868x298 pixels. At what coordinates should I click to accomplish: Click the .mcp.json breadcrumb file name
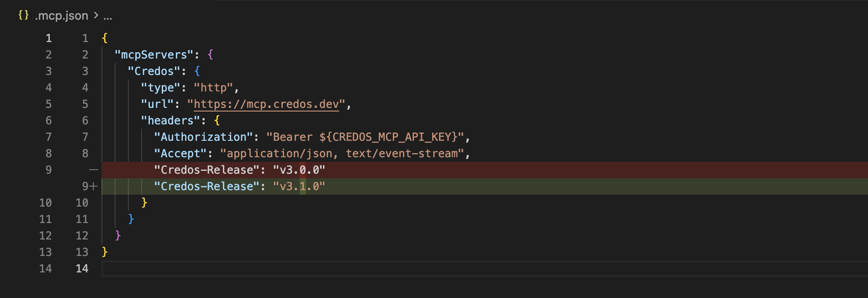pyautogui.click(x=62, y=16)
